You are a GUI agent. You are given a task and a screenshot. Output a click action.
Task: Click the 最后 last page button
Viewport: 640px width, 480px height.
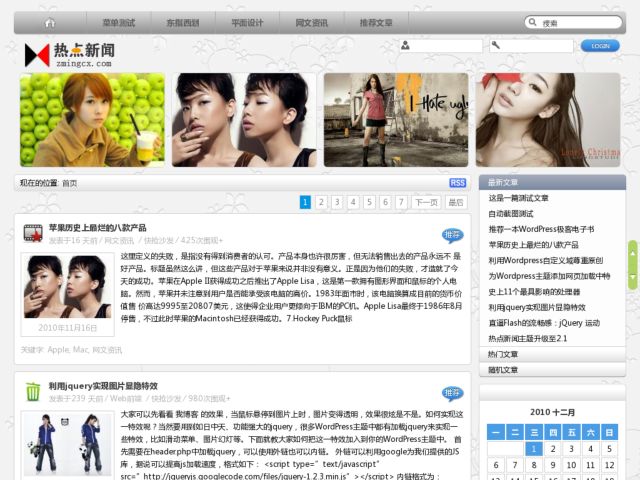[456, 202]
